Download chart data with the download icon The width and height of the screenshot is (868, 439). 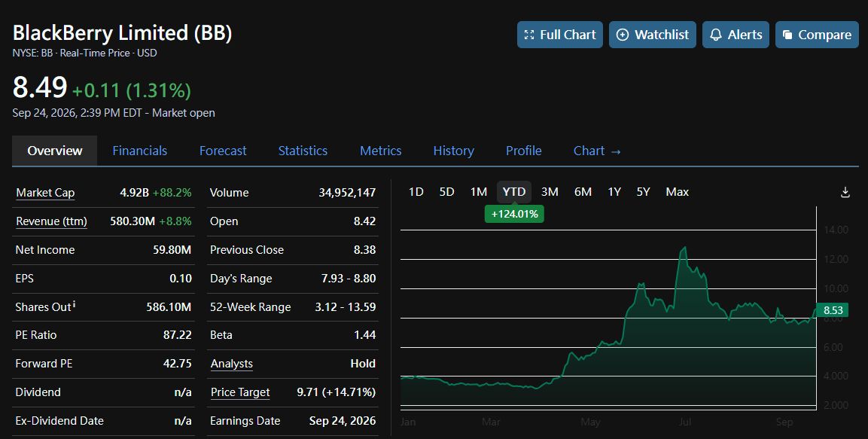(845, 192)
